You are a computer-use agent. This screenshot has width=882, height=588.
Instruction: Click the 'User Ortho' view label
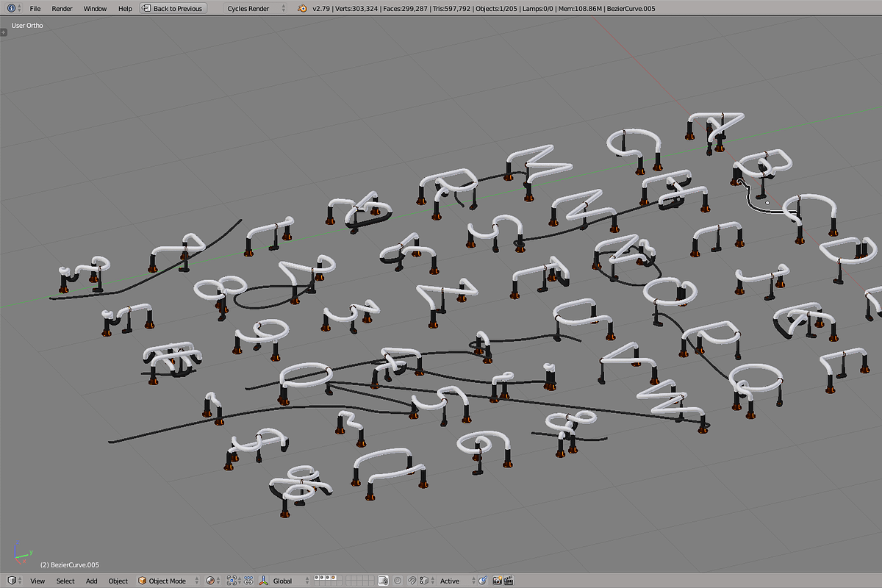pyautogui.click(x=27, y=26)
